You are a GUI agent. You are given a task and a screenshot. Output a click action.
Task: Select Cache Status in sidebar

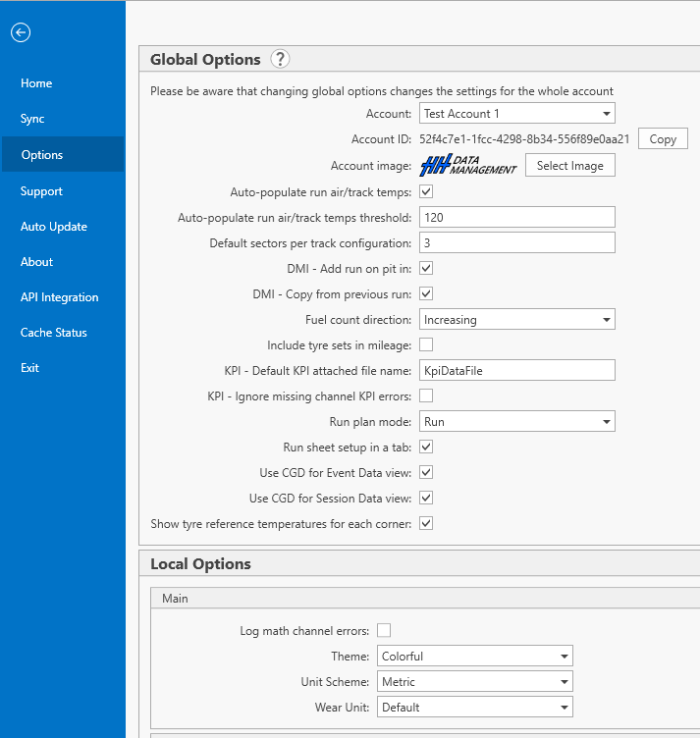point(54,333)
